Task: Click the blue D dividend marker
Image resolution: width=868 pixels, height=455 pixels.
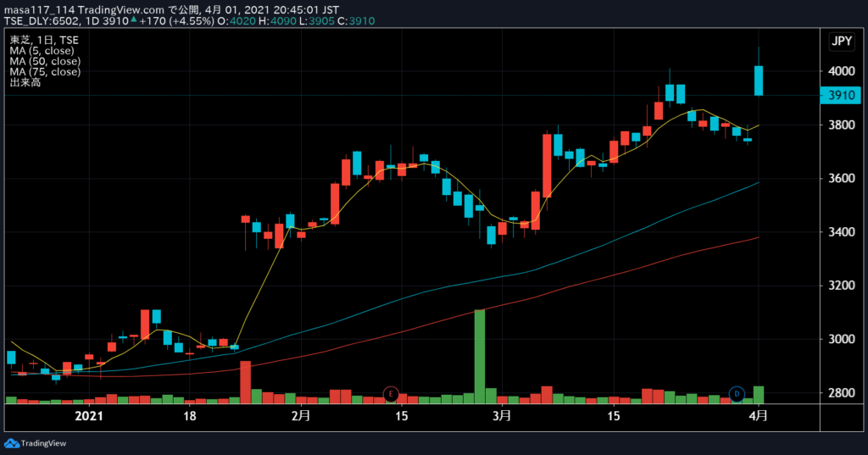Action: click(x=737, y=393)
